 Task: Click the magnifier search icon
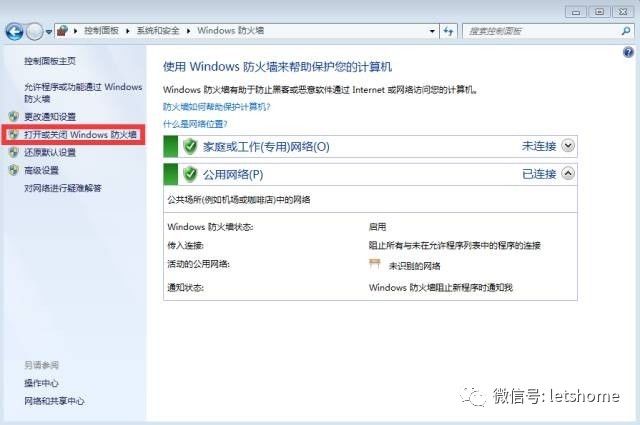pos(626,31)
